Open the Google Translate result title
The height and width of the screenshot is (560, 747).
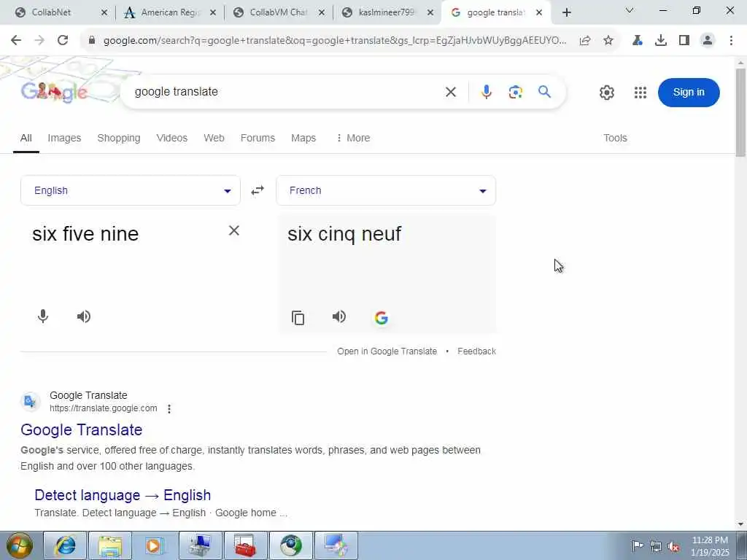point(82,430)
